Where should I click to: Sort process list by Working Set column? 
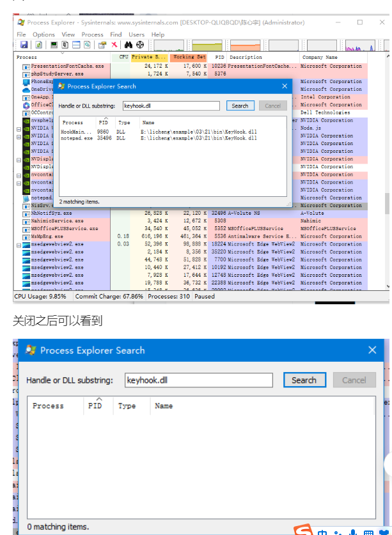(189, 57)
